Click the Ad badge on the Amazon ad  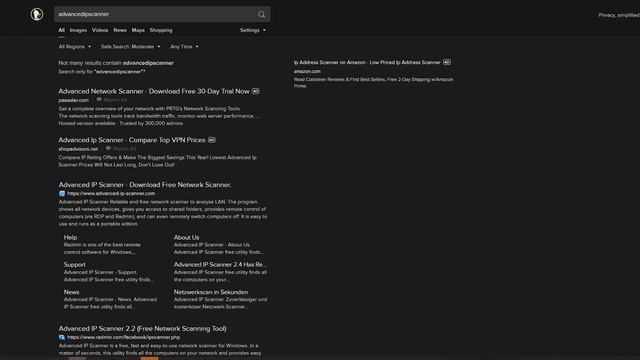point(447,62)
